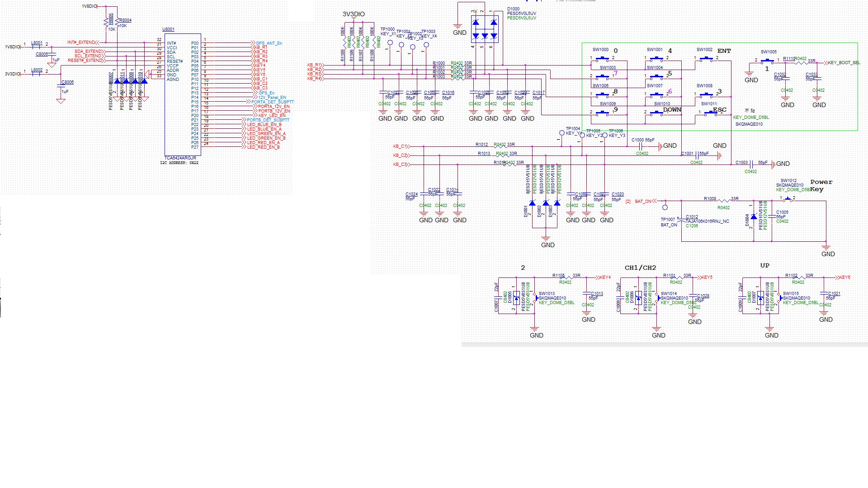Select the RESET#_EXTEND net label
Image resolution: width=868 pixels, height=488 pixels.
[x=85, y=61]
